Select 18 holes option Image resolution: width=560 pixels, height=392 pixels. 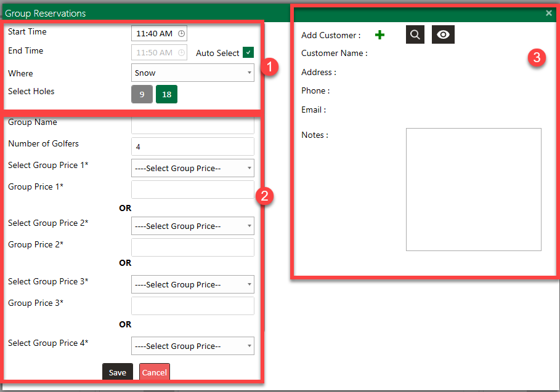point(166,94)
